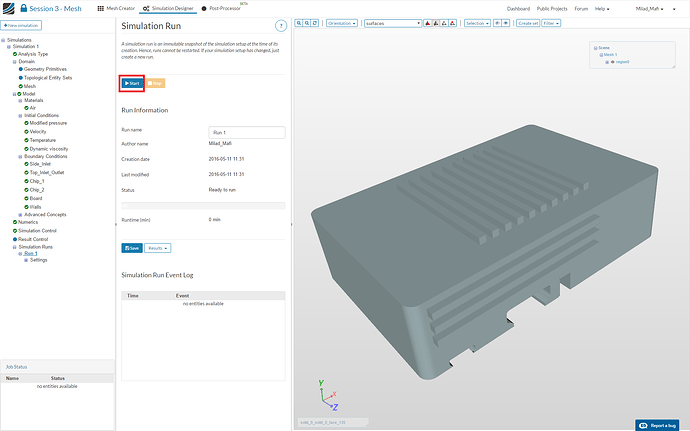
Task: Click the run progress bar
Action: pyautogui.click(x=203, y=205)
